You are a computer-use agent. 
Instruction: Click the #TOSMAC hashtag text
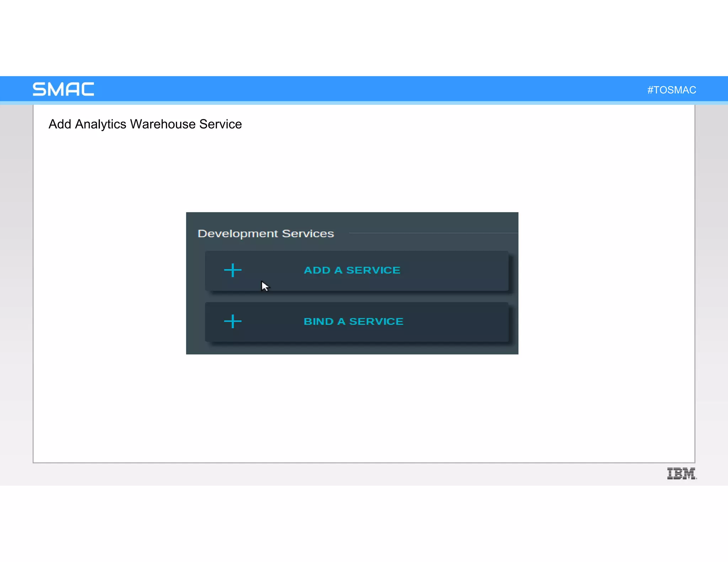pyautogui.click(x=671, y=90)
